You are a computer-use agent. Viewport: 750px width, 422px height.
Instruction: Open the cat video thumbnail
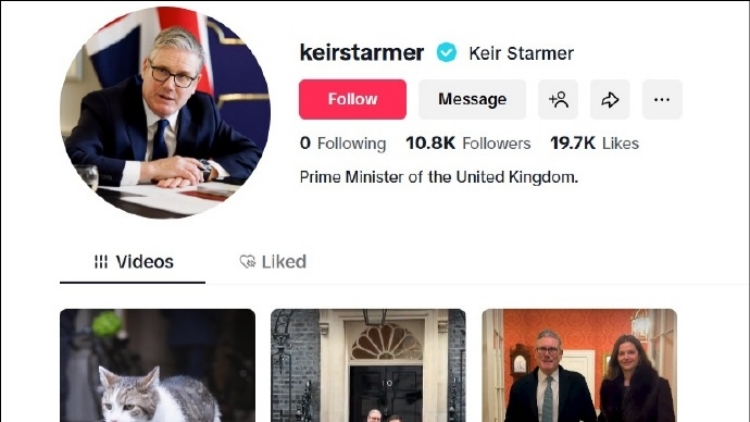[x=157, y=365]
